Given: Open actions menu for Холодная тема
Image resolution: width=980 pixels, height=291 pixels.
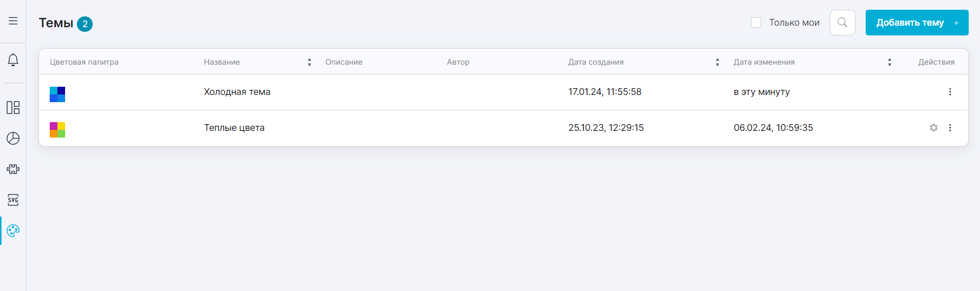Looking at the screenshot, I should point(950,92).
